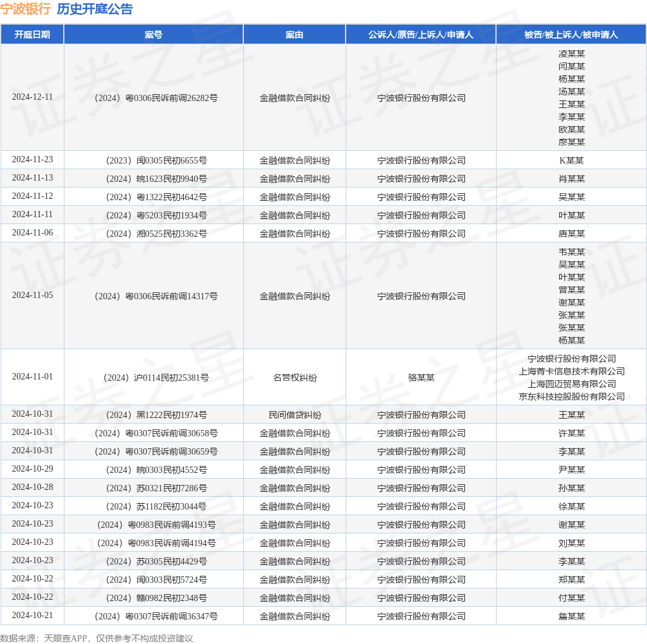
Task: Select case number 闽0305民初6655号
Action: [157, 161]
